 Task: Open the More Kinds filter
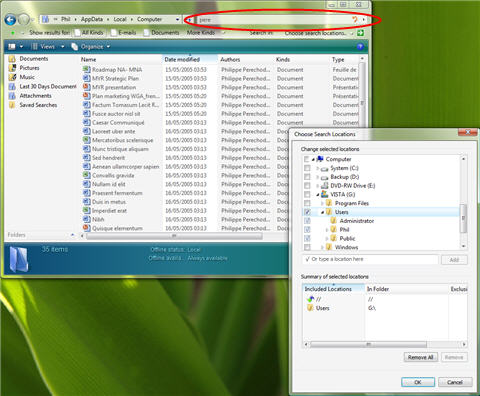tap(201, 33)
